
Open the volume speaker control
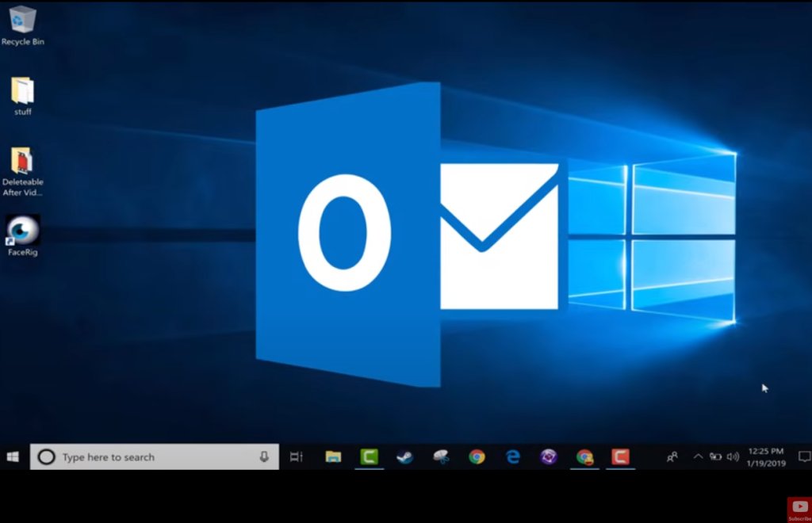coord(733,457)
